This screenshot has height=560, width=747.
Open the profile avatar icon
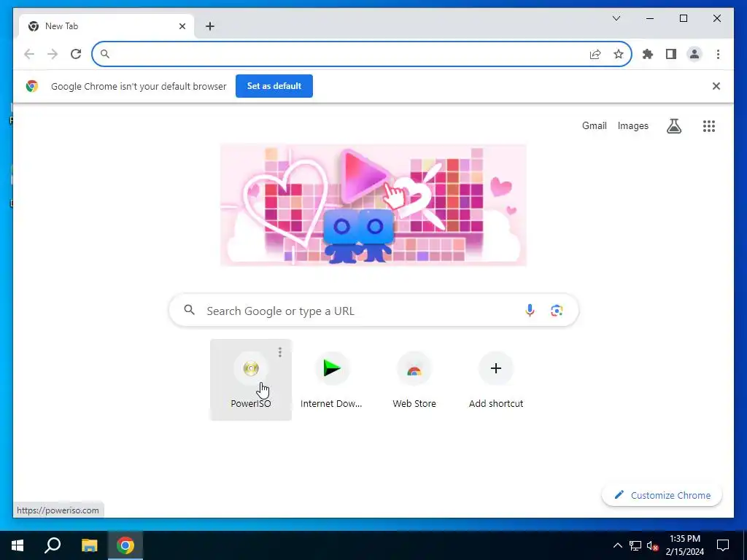[694, 54]
